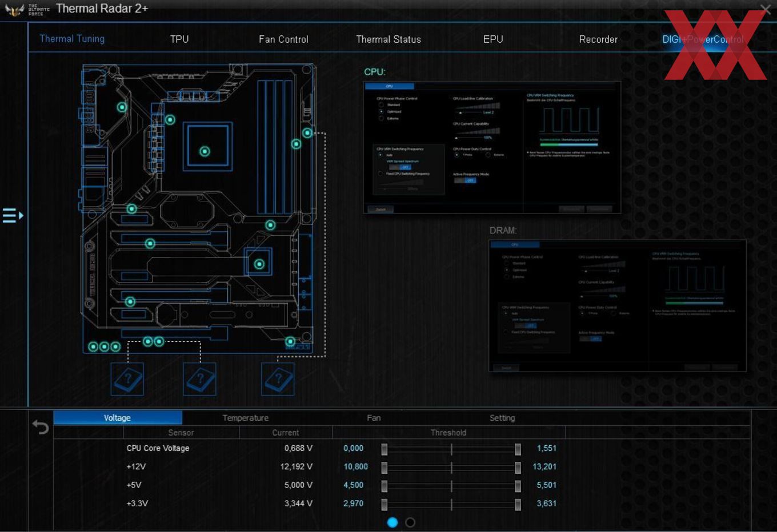This screenshot has width=777, height=532.
Task: Open the Fan Control tab
Action: (283, 39)
